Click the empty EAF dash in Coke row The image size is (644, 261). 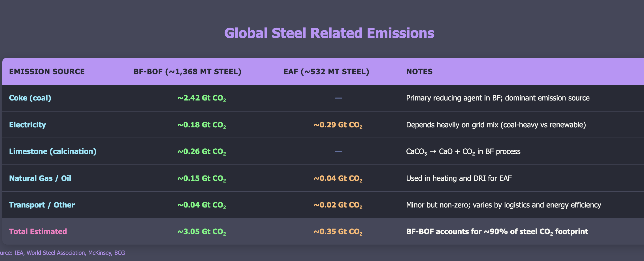click(338, 98)
